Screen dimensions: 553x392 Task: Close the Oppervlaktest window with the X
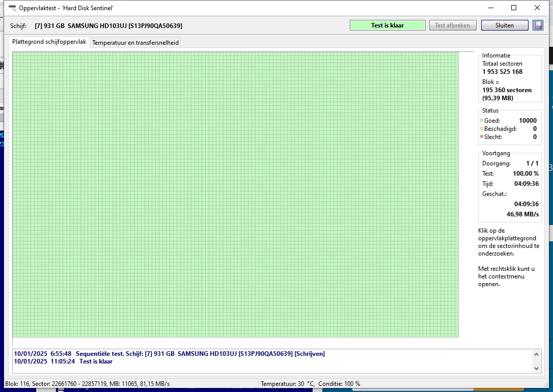[x=537, y=8]
